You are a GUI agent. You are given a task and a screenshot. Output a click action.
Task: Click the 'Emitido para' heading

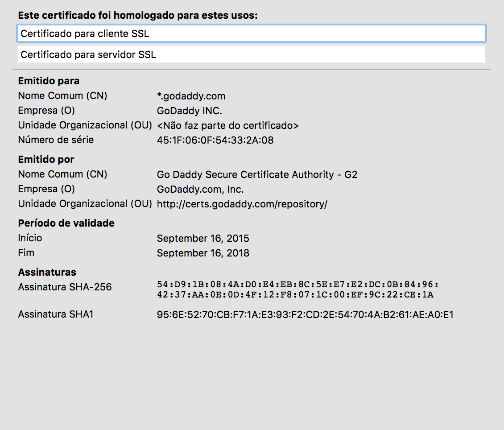[x=49, y=81]
